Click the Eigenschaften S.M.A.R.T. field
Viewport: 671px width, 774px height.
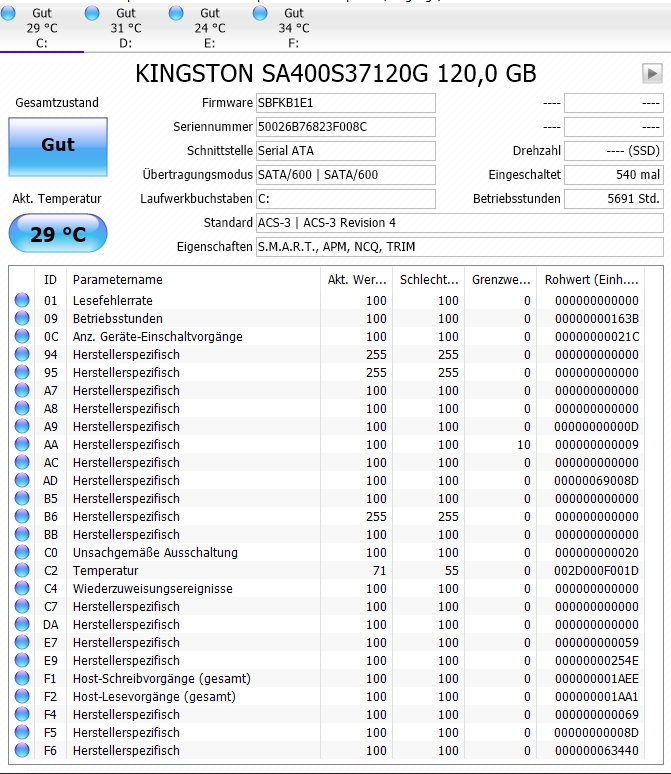459,247
